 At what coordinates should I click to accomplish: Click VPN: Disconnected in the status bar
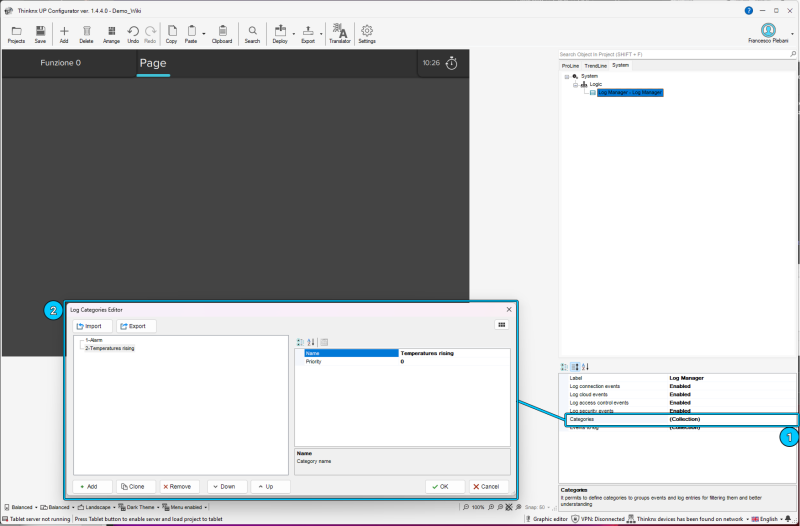tap(598, 519)
